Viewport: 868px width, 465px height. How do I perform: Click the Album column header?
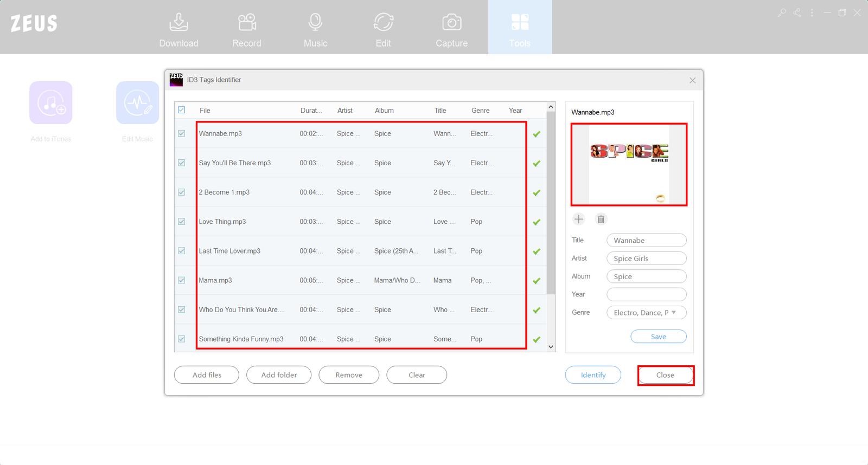coord(384,111)
